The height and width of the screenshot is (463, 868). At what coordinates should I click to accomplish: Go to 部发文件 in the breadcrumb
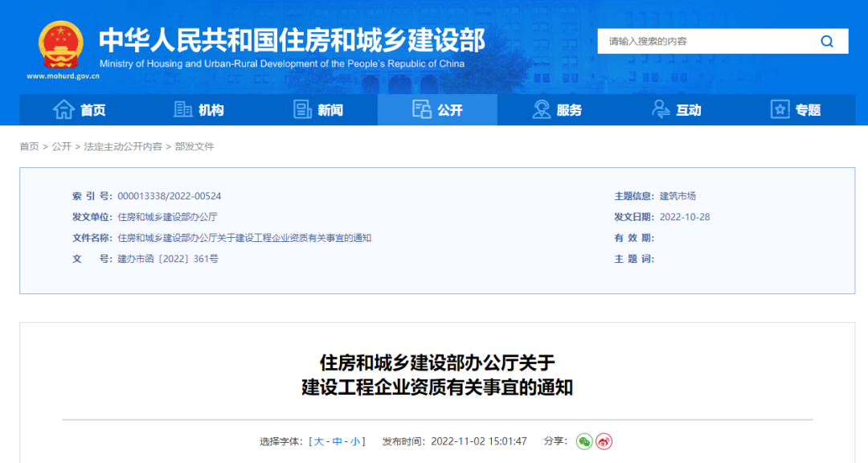[x=194, y=147]
